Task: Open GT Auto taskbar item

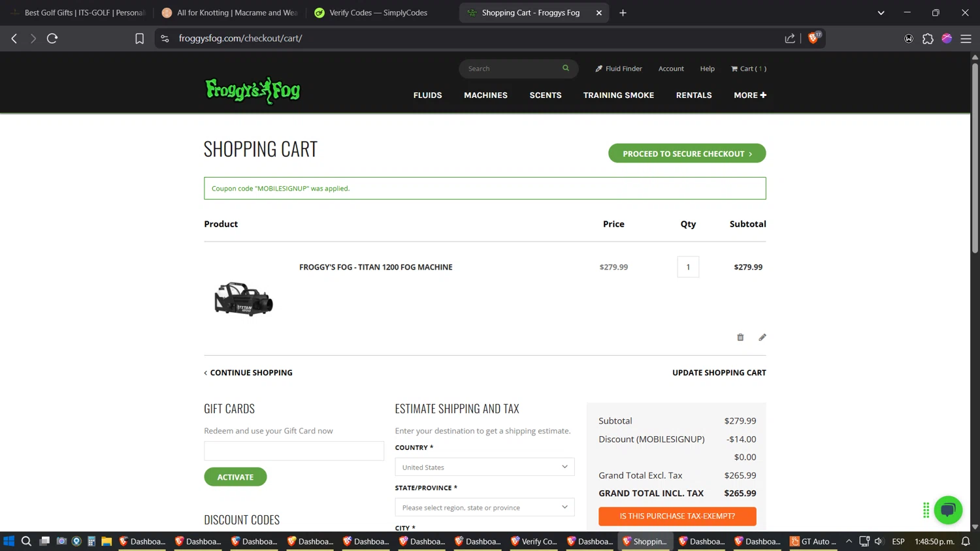Action: click(x=813, y=541)
